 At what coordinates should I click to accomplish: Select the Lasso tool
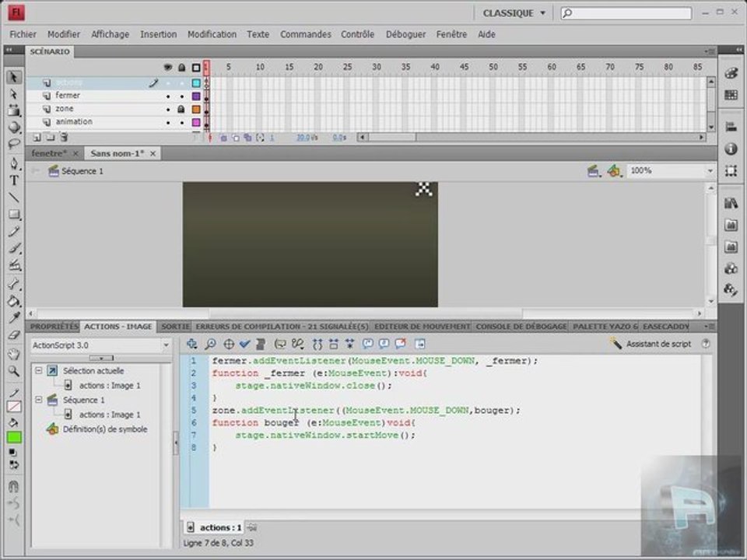point(14,144)
